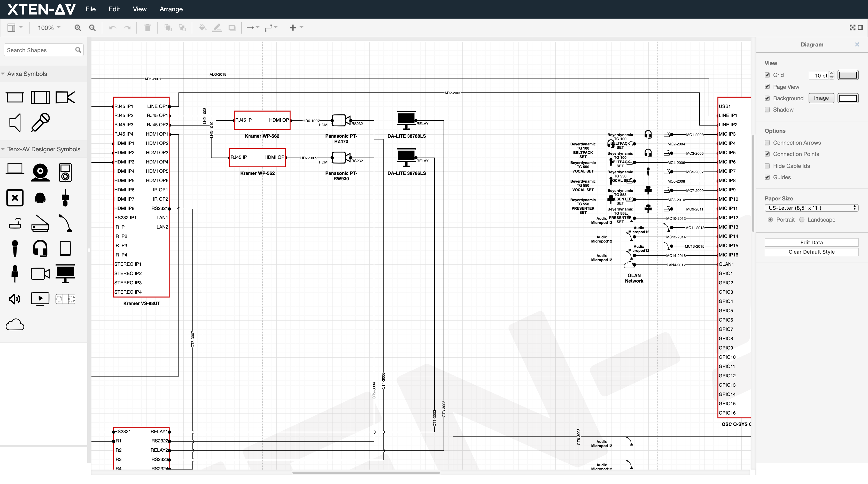Image resolution: width=868 pixels, height=484 pixels.
Task: Click the redo arrow icon
Action: (x=127, y=28)
